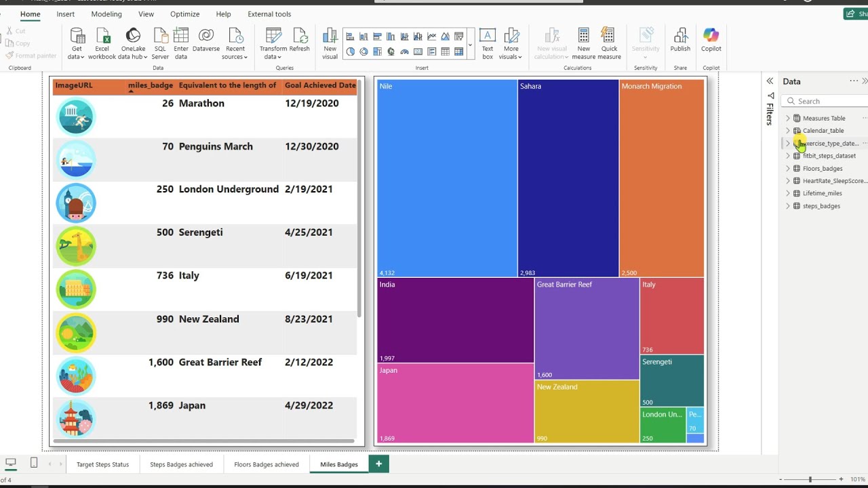868x488 pixels.
Task: Open the Optimize ribbon tab
Action: click(x=184, y=14)
